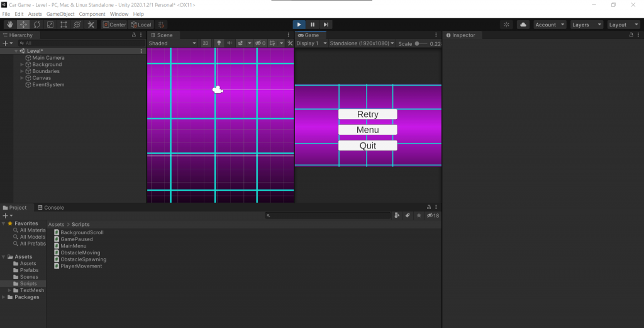
Task: Click the Quit button in Game view
Action: point(368,145)
